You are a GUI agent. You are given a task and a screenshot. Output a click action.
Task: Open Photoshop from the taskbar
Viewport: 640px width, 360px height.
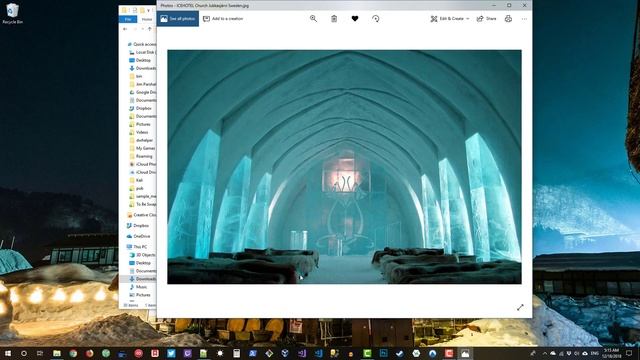click(383, 353)
